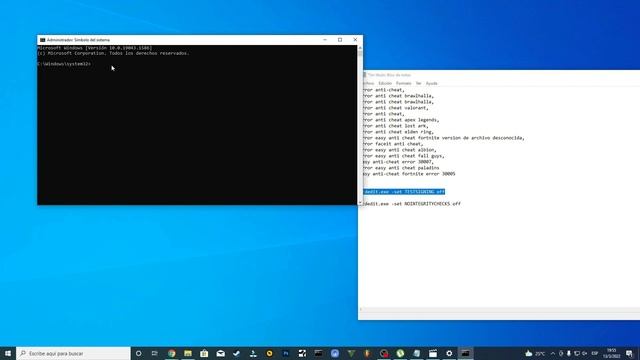Click the 'fortnite error 30005' line
640x360 pixels.
409,174
